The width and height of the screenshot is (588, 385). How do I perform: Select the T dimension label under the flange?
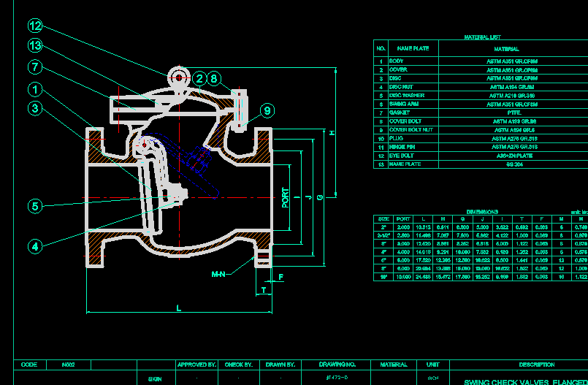(x=264, y=290)
